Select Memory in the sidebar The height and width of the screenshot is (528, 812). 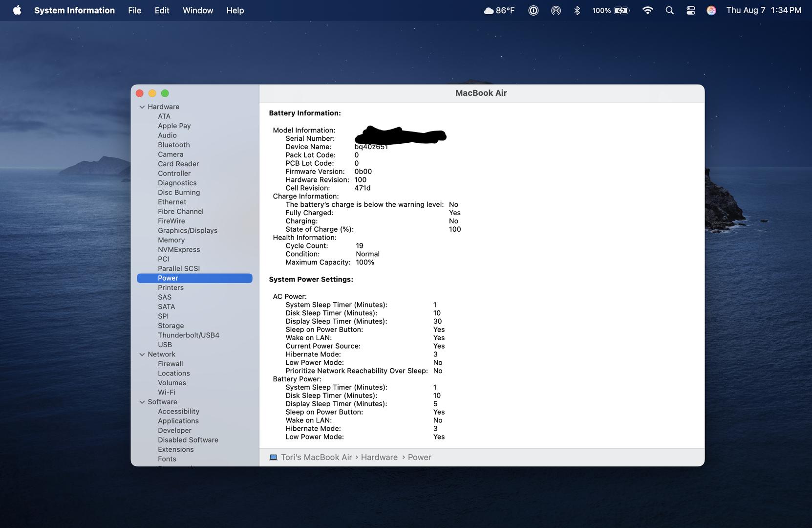[171, 240]
